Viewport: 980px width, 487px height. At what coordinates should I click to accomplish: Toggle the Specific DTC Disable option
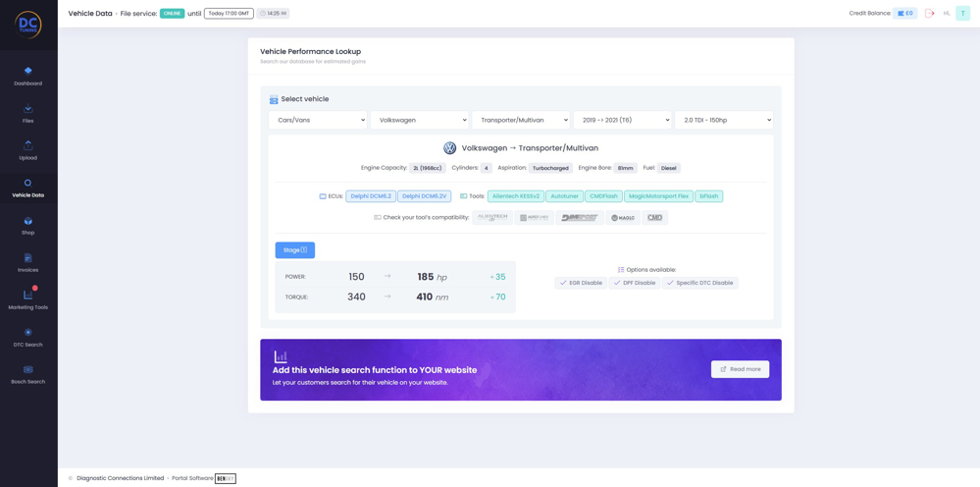pos(699,283)
